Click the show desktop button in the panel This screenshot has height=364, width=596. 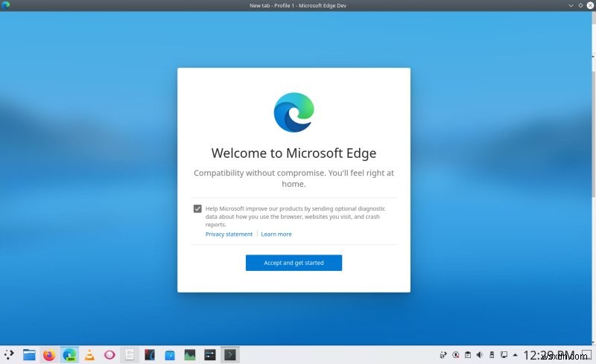tap(586, 355)
